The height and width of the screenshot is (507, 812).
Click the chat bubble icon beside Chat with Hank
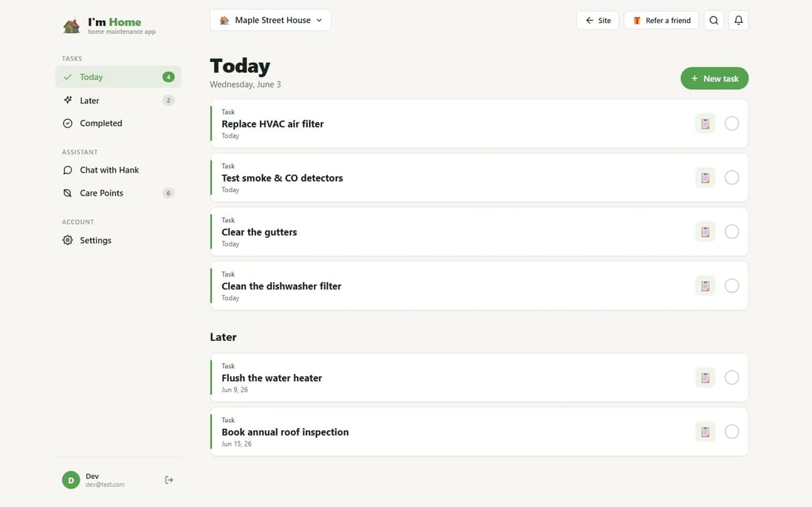(67, 170)
